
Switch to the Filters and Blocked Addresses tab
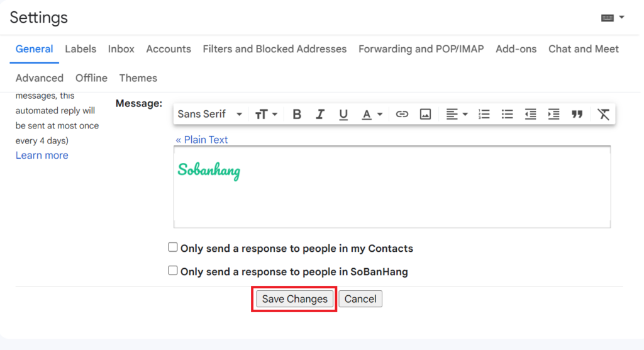[274, 49]
